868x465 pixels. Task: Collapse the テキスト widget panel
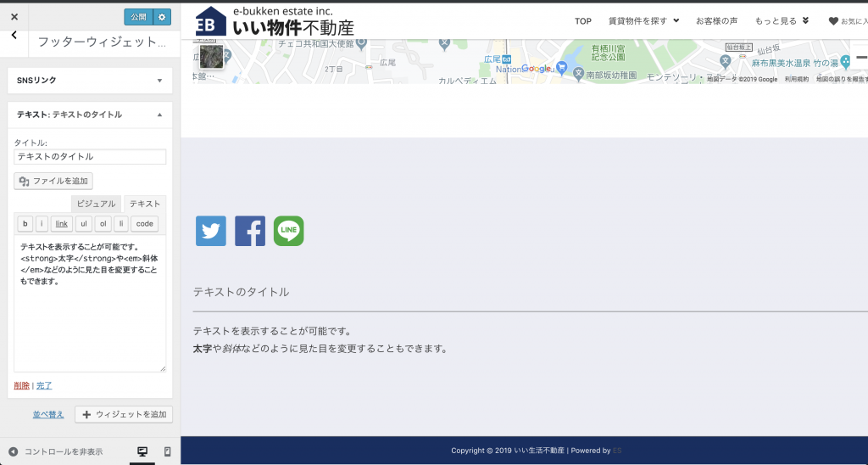coord(159,115)
